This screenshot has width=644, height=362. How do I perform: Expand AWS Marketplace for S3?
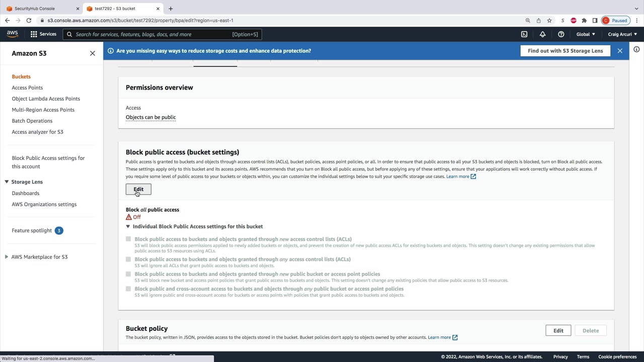point(7,257)
